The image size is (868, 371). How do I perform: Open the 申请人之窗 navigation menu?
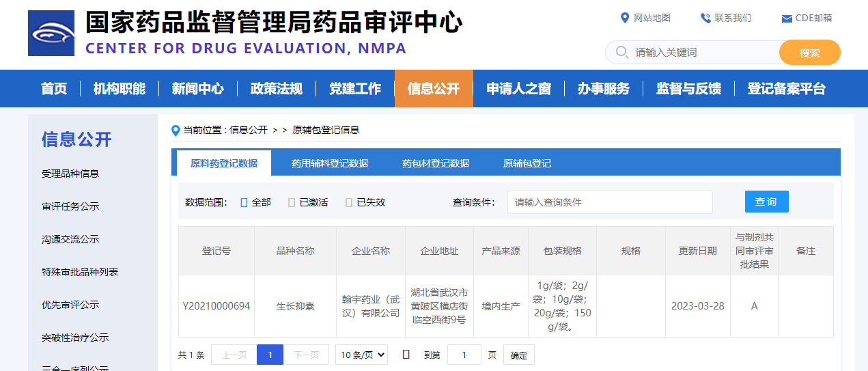click(x=518, y=89)
